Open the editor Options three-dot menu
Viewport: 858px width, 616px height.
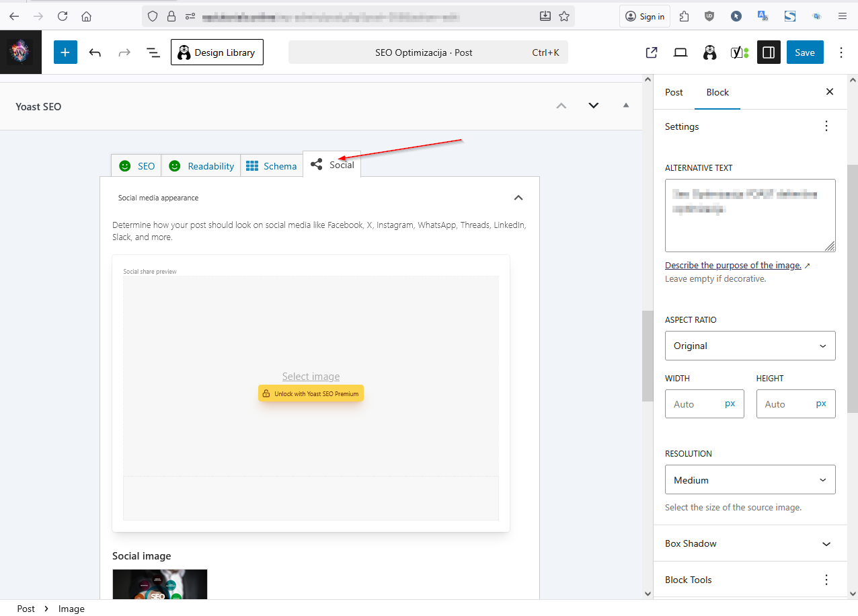[841, 52]
